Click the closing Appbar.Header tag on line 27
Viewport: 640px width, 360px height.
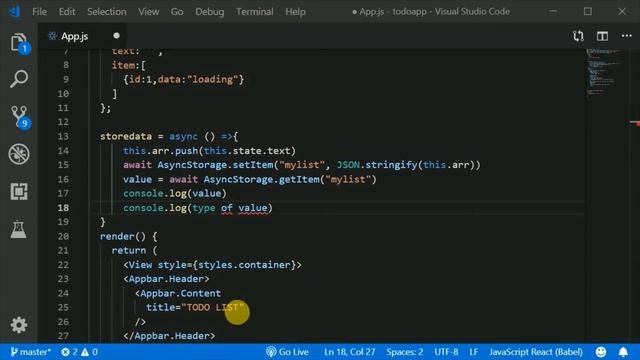coord(169,336)
